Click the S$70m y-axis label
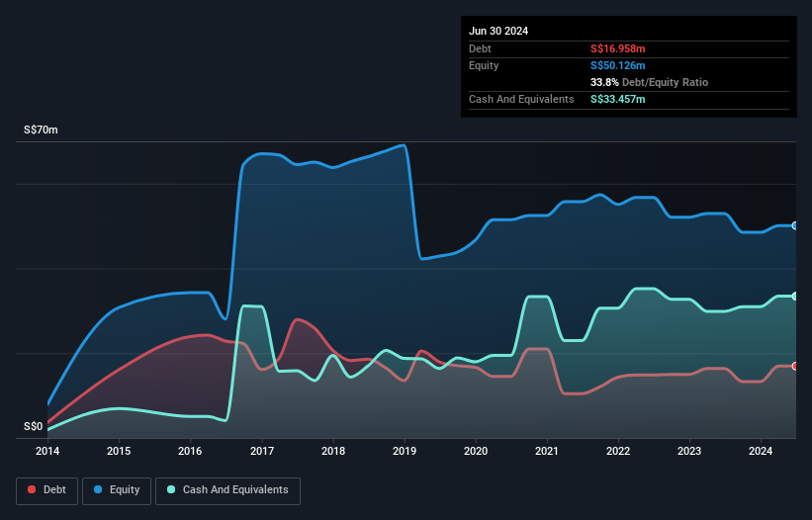The height and width of the screenshot is (520, 812). pos(41,130)
